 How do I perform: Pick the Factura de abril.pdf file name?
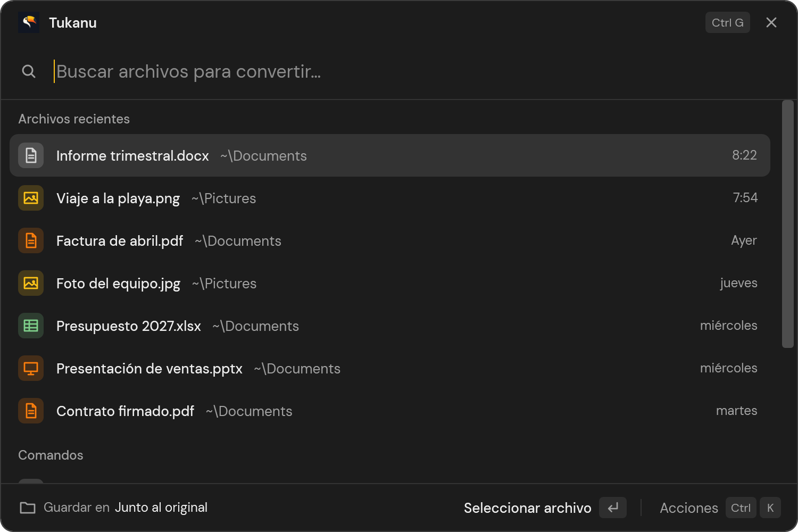(120, 240)
